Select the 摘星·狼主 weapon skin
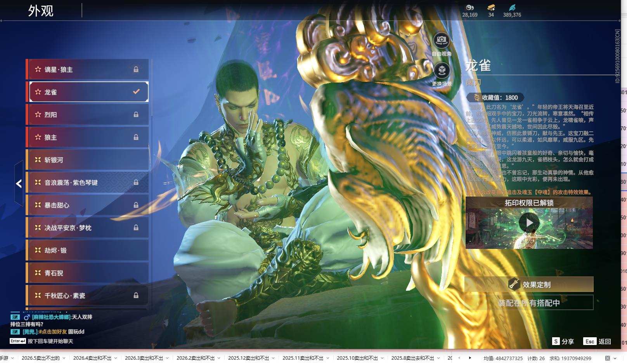627x364 pixels. [x=88, y=69]
